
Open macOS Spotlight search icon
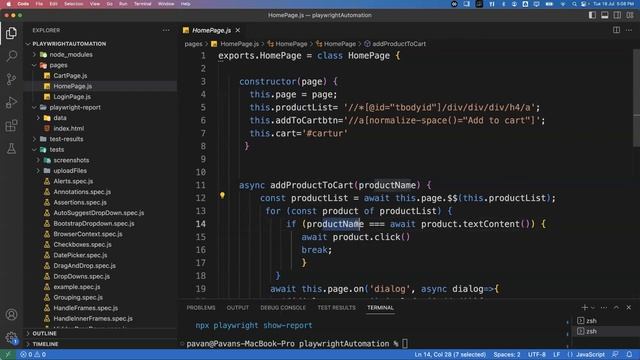tap(574, 4)
